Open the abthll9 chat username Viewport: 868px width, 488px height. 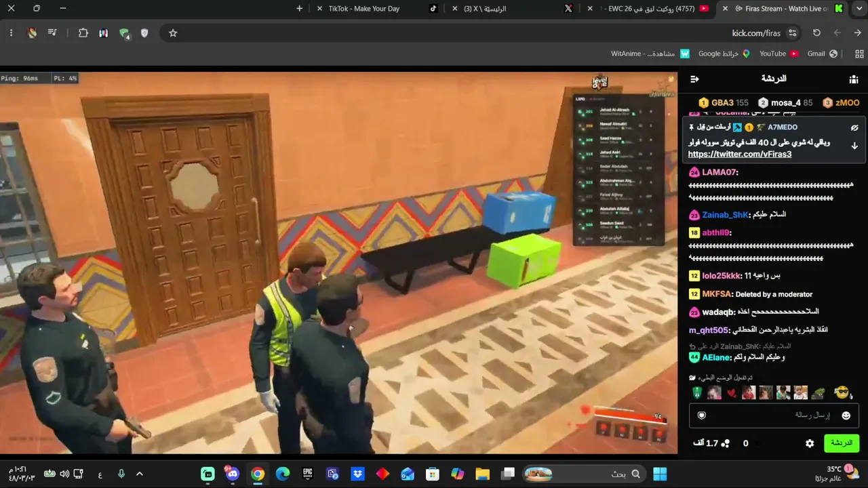point(715,232)
